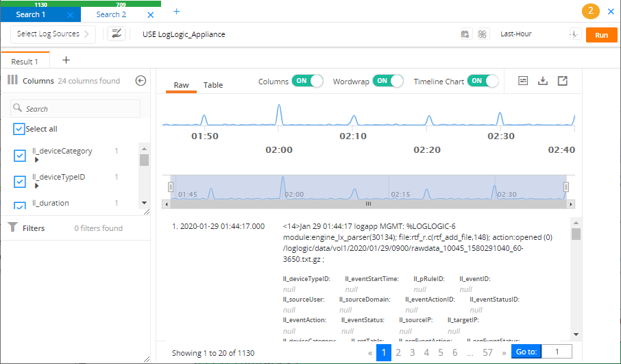The height and width of the screenshot is (364, 621).
Task: Toggle the Wordwrap switch off
Action: click(x=388, y=81)
